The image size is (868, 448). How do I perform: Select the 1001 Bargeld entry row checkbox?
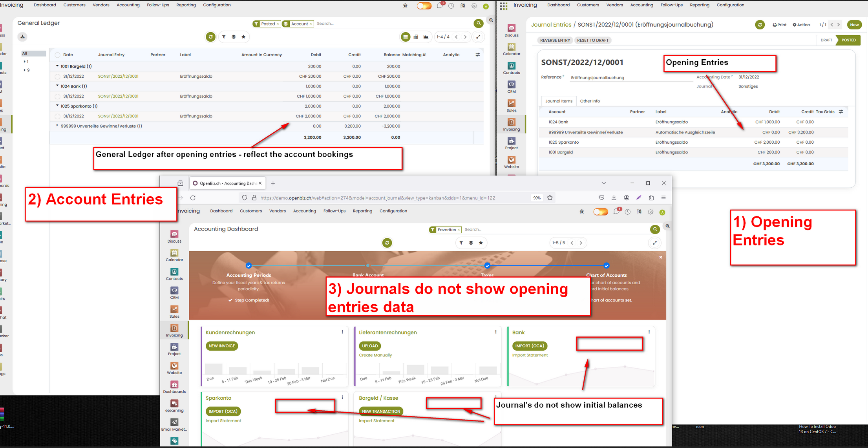pyautogui.click(x=58, y=77)
